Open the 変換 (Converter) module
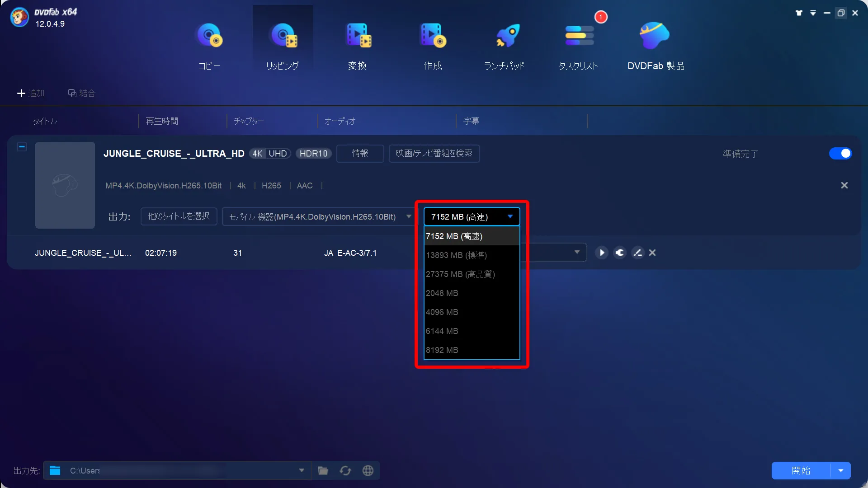868x488 pixels. 358,46
